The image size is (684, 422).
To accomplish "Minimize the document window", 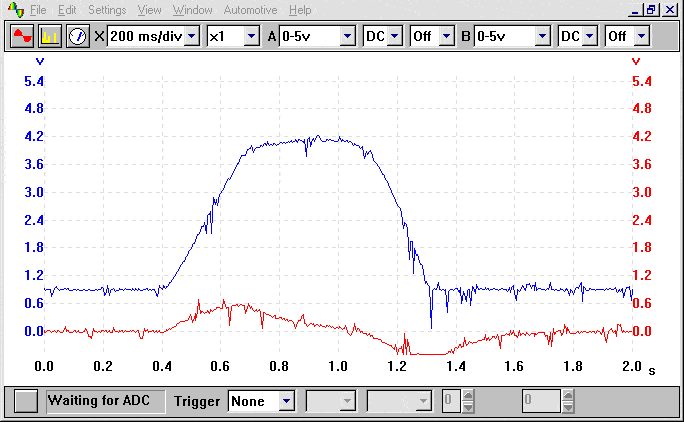I will (x=635, y=10).
